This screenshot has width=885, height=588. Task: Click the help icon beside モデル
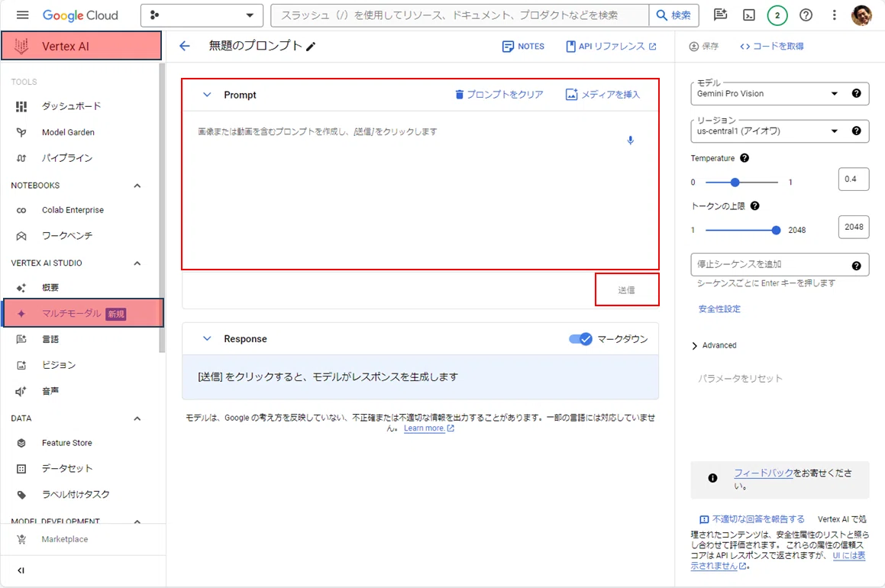(856, 94)
